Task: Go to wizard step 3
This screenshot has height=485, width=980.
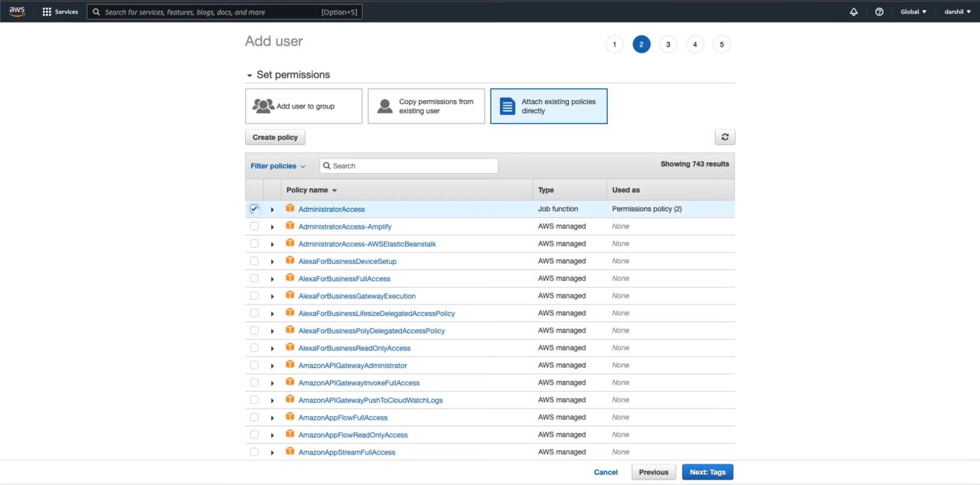Action: click(x=668, y=44)
